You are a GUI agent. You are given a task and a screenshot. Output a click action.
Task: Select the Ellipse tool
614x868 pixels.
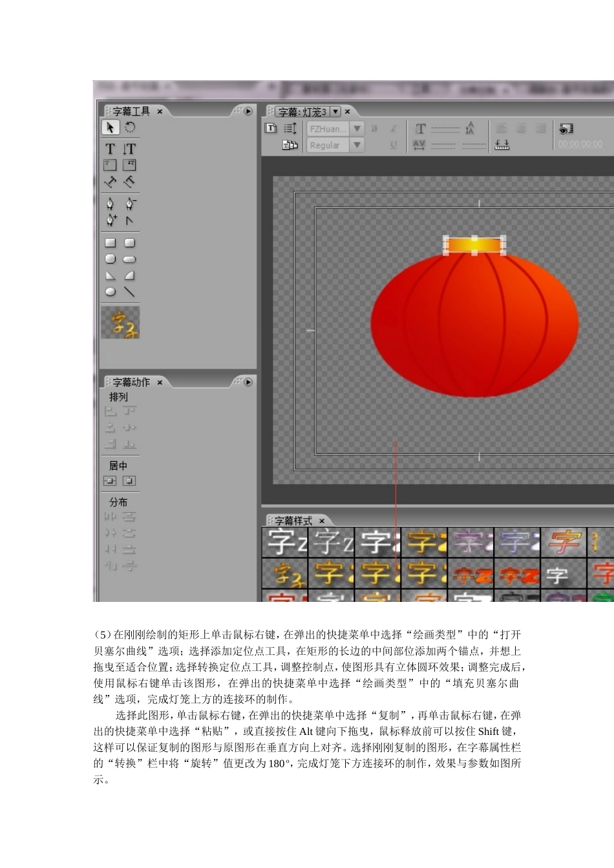111,292
